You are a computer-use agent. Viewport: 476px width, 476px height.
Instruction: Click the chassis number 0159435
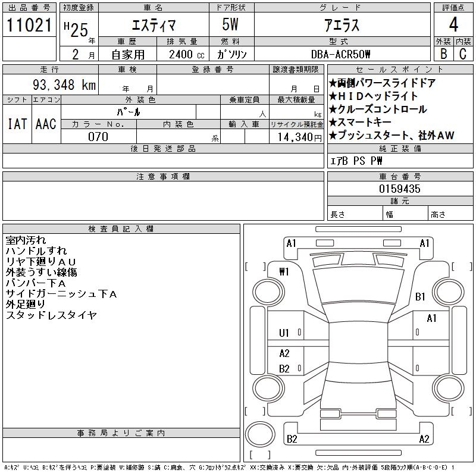pyautogui.click(x=400, y=189)
